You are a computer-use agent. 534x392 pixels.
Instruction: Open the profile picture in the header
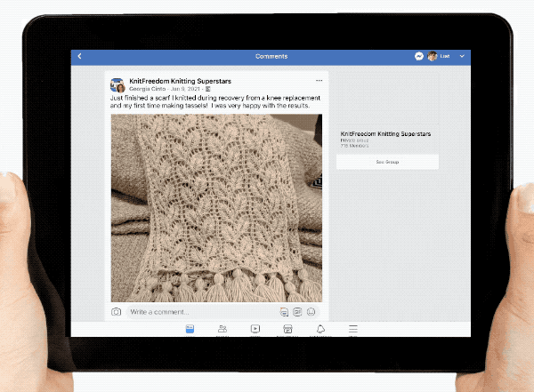[433, 56]
